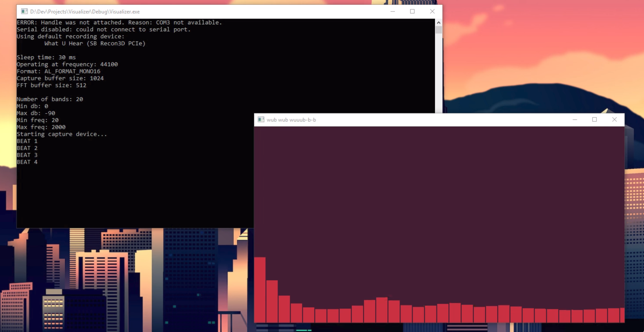Click the Capture buffer size: 1024 line

(x=60, y=78)
